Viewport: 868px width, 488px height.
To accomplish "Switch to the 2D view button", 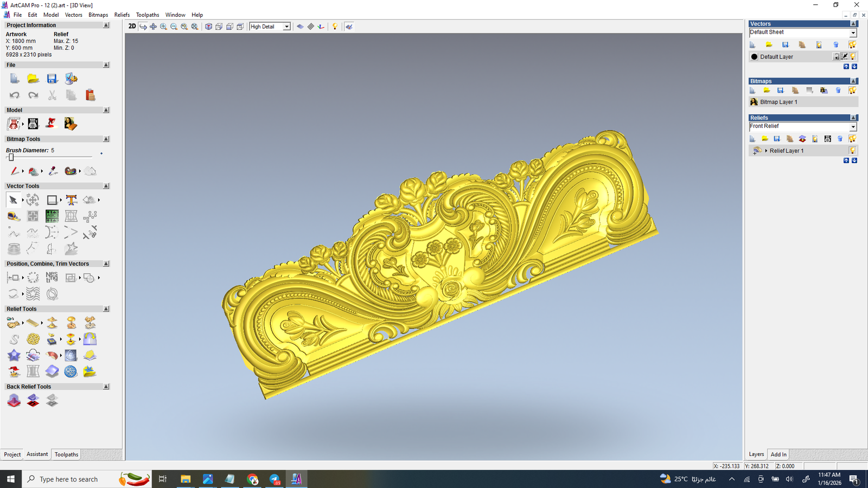I will 132,27.
